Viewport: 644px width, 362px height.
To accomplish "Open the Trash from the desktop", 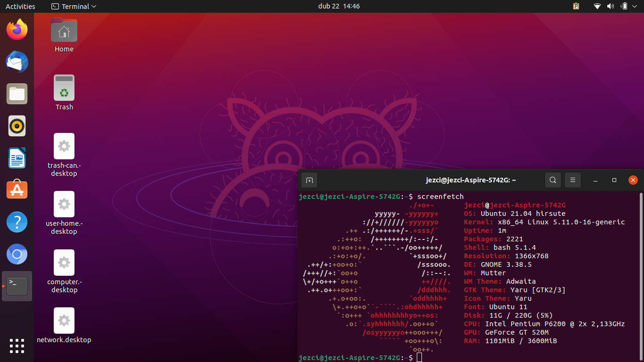I will click(x=64, y=88).
